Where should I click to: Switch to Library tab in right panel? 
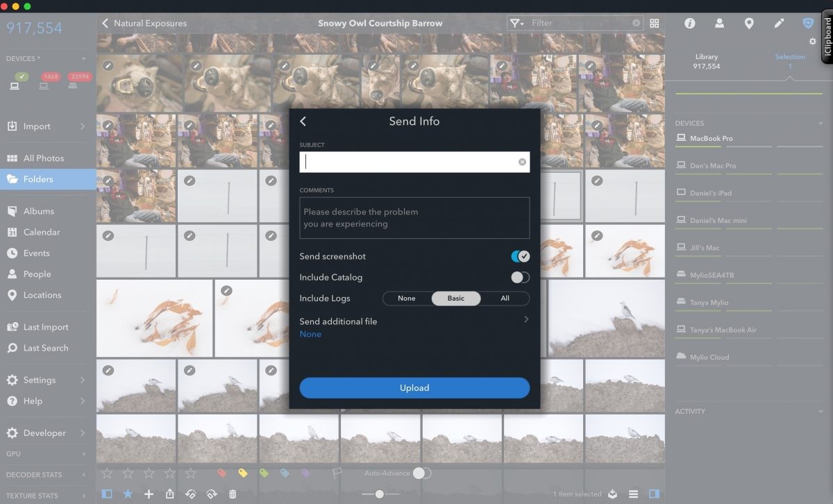point(707,62)
